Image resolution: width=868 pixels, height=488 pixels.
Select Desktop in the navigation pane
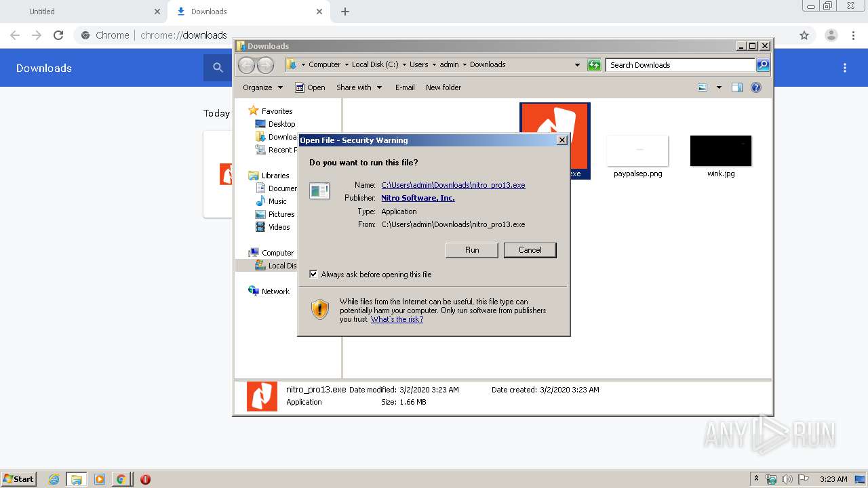tap(275, 124)
